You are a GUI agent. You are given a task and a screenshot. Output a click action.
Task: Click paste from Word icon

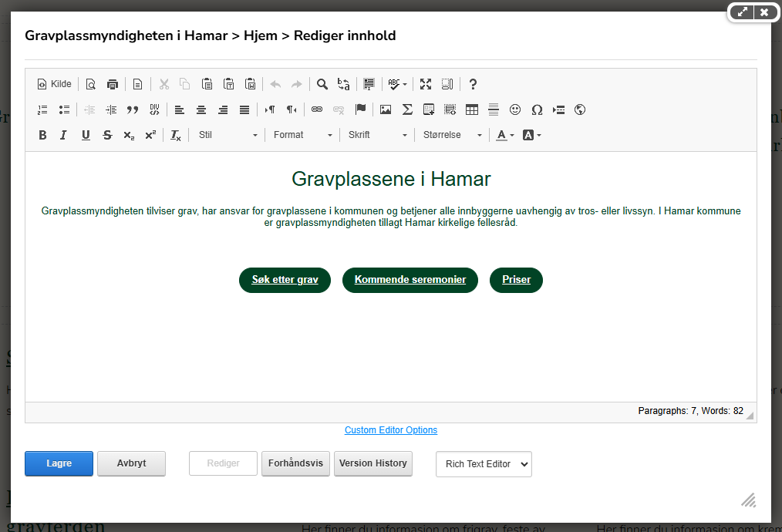tap(251, 84)
